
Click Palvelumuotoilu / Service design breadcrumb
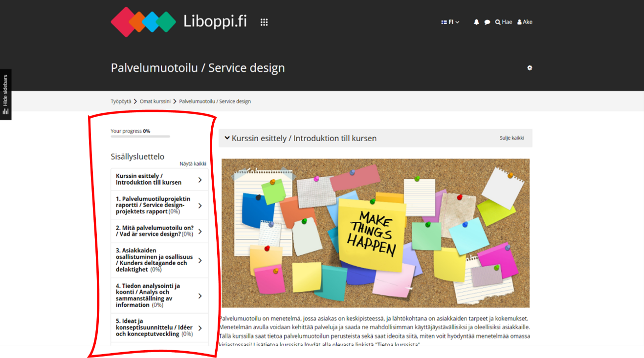tap(215, 102)
